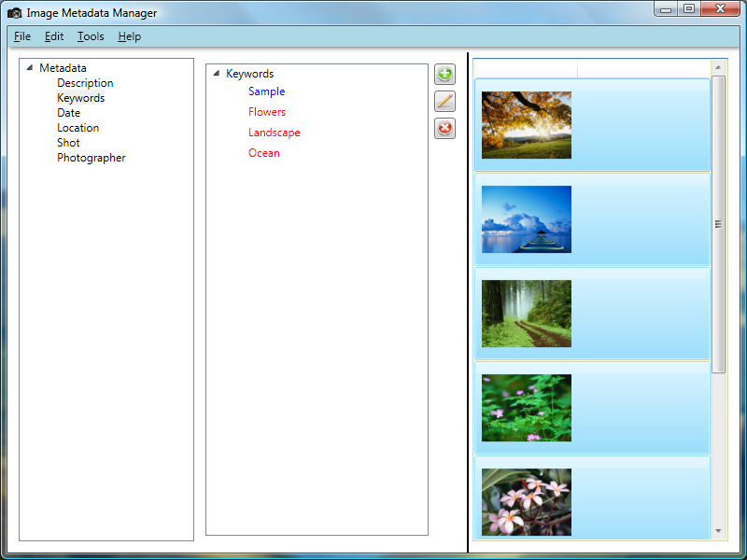Select Metadata root node
The height and width of the screenshot is (560, 747).
tap(63, 67)
